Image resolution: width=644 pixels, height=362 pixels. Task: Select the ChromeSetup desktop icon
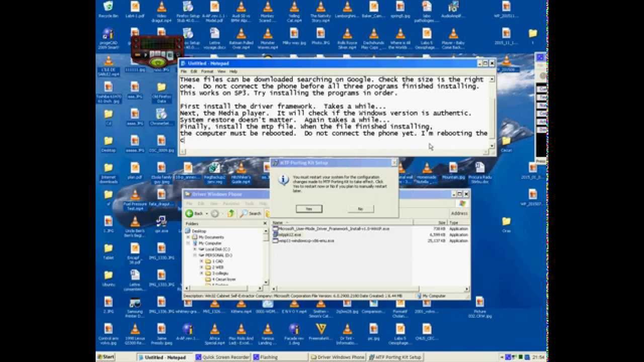coord(161,118)
